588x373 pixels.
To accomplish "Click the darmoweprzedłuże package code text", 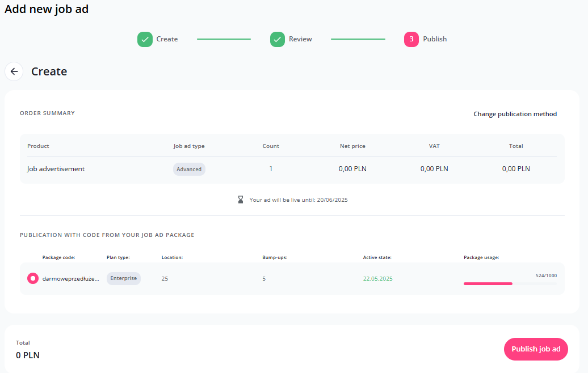I will coord(71,278).
